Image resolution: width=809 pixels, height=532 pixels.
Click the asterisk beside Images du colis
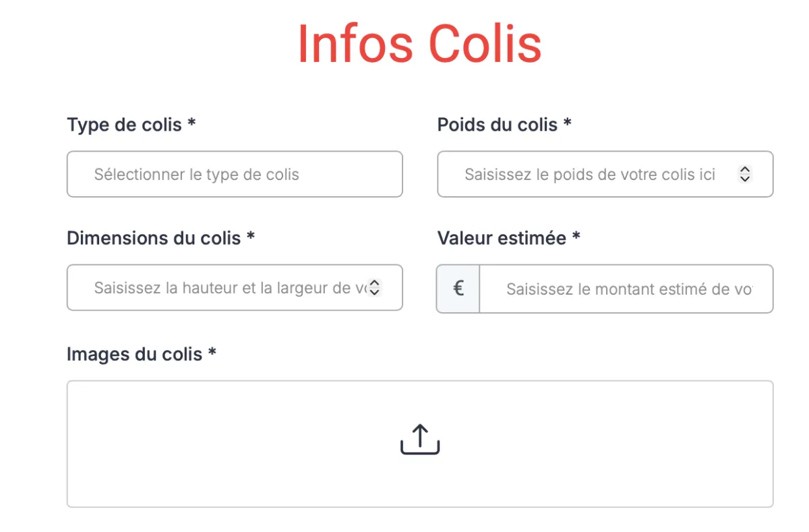click(x=212, y=352)
